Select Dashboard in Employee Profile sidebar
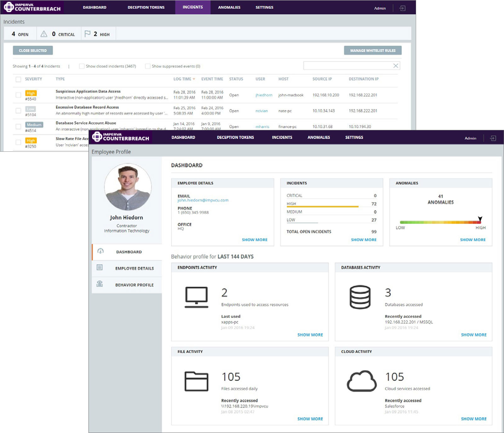 point(127,252)
